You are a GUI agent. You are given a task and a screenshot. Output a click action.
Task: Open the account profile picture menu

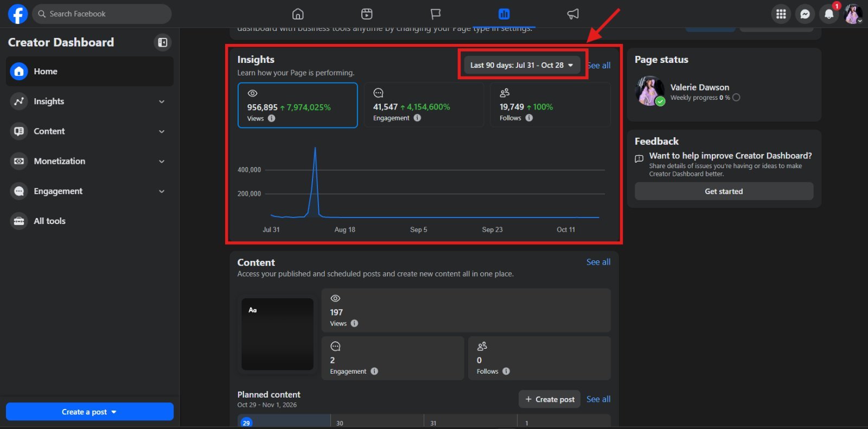(x=853, y=14)
